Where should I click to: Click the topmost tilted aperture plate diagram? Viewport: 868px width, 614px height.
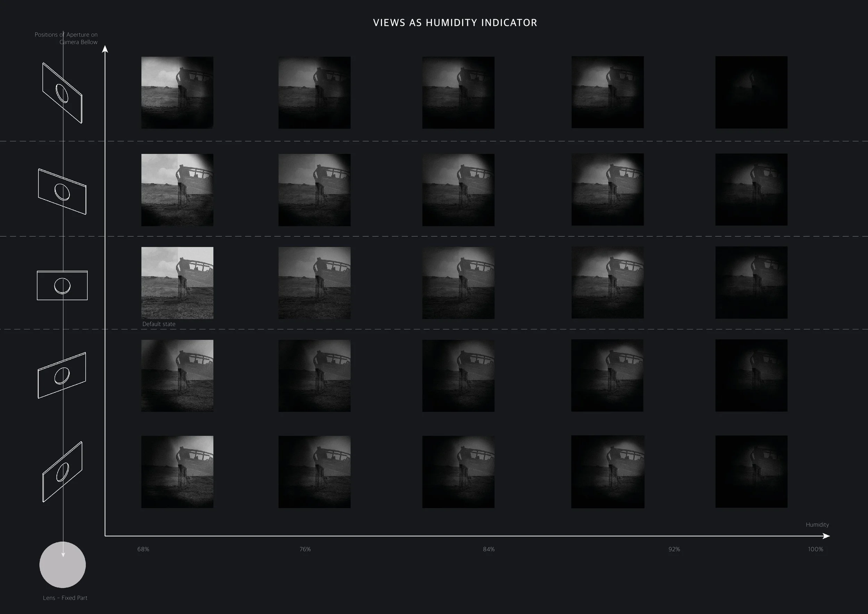pyautogui.click(x=62, y=93)
